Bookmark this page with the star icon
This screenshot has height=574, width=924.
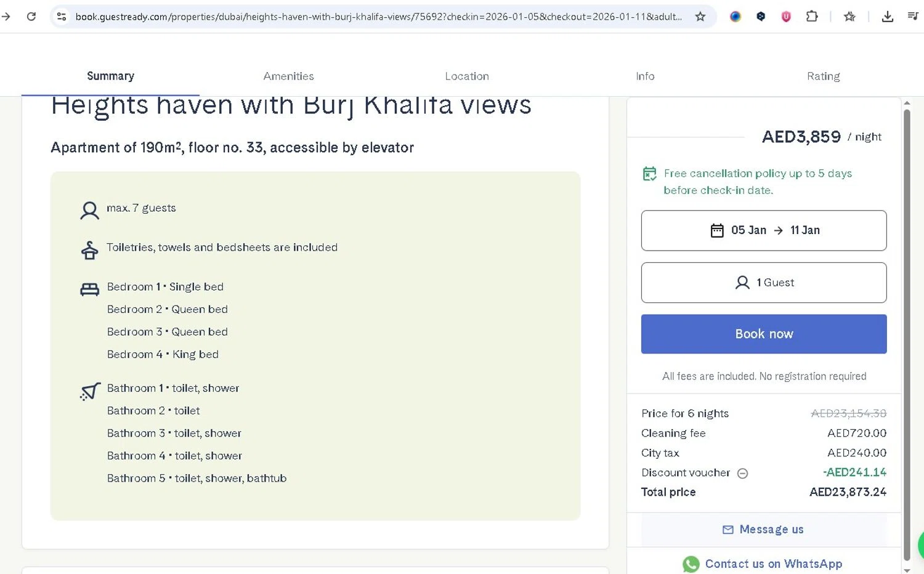[x=700, y=17]
